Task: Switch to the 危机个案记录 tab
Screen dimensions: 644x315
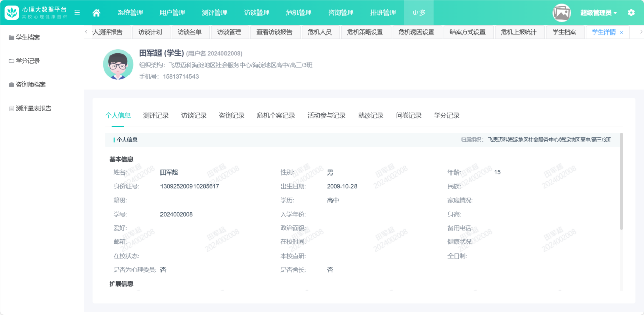Action: (x=276, y=115)
